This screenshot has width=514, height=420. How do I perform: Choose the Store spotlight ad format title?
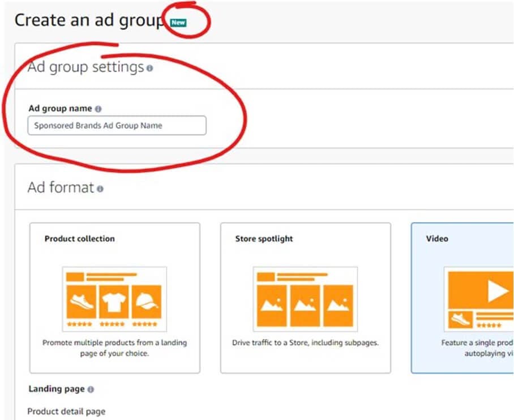pyautogui.click(x=264, y=239)
